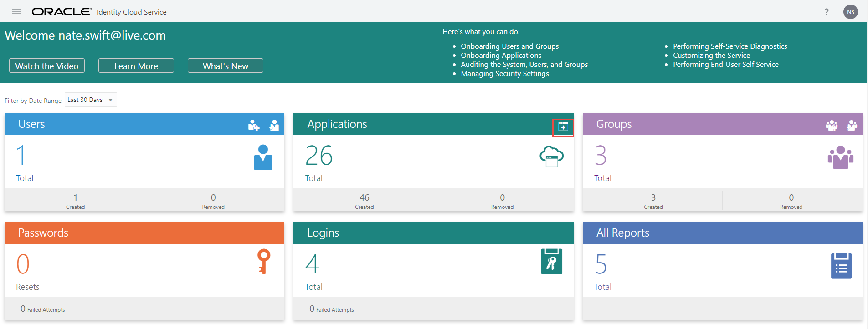Viewport: 868px width, 329px height.
Task: Open Performing End-User Self Service link
Action: click(x=725, y=64)
